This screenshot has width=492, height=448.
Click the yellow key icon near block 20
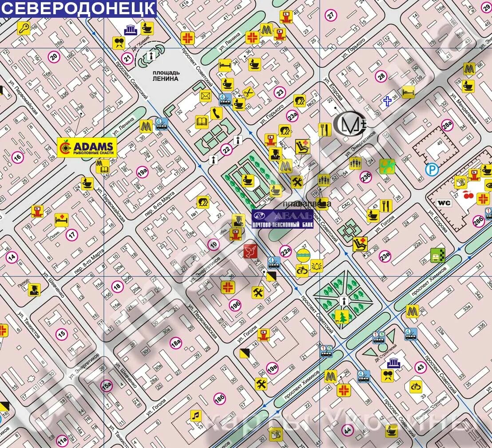(x=24, y=28)
